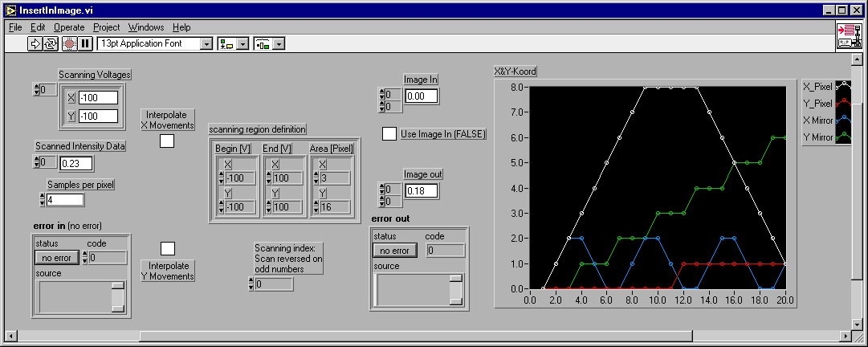The width and height of the screenshot is (868, 347).
Task: Open the Operate menu
Action: pyautogui.click(x=68, y=27)
